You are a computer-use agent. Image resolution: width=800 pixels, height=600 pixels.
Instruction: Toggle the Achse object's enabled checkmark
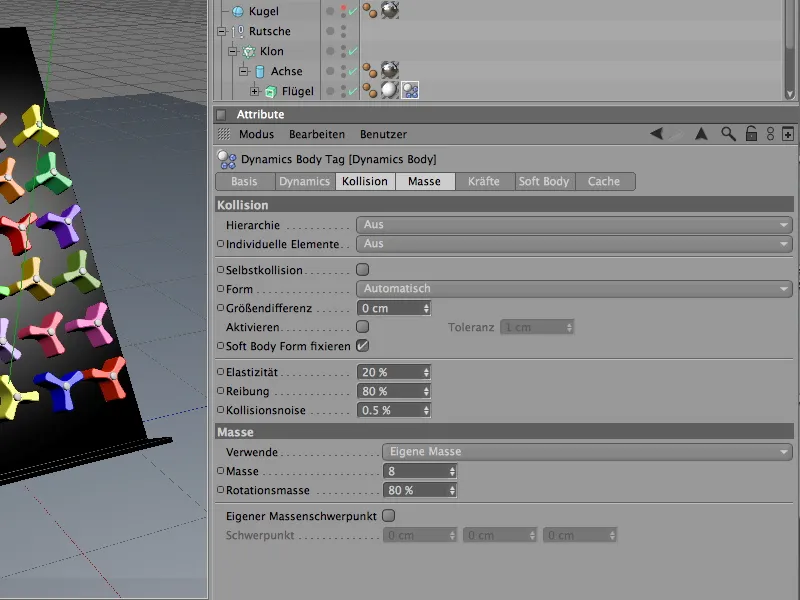pyautogui.click(x=353, y=71)
